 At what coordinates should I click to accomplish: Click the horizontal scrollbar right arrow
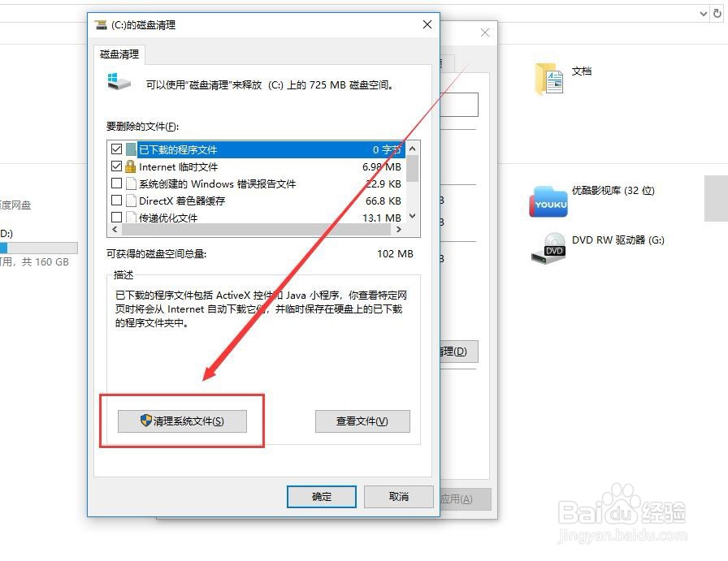click(x=399, y=229)
